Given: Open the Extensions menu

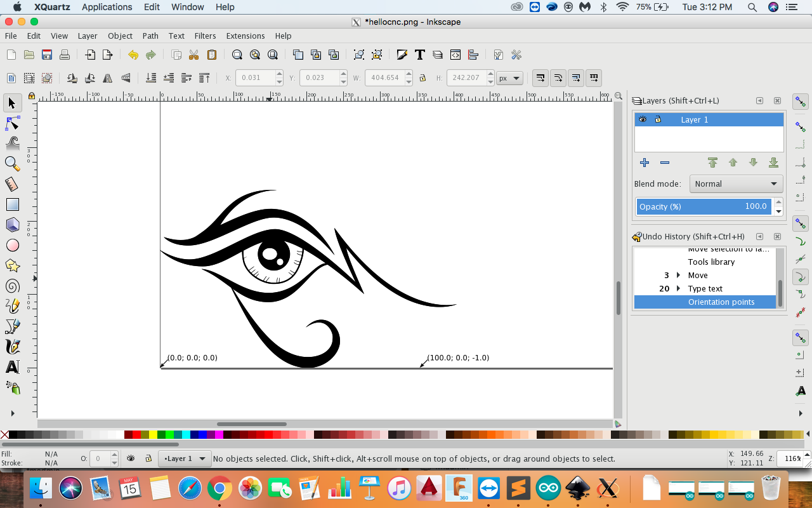Looking at the screenshot, I should tap(246, 36).
